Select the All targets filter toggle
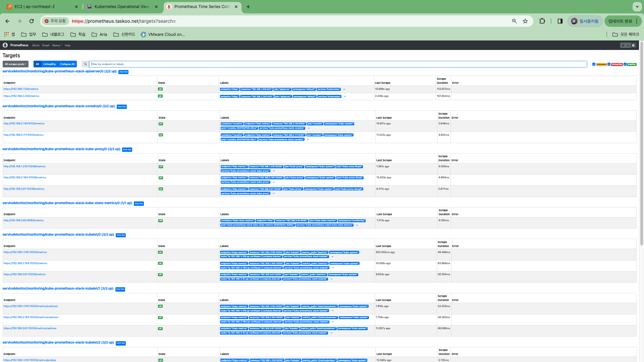644x362 pixels. coord(37,64)
